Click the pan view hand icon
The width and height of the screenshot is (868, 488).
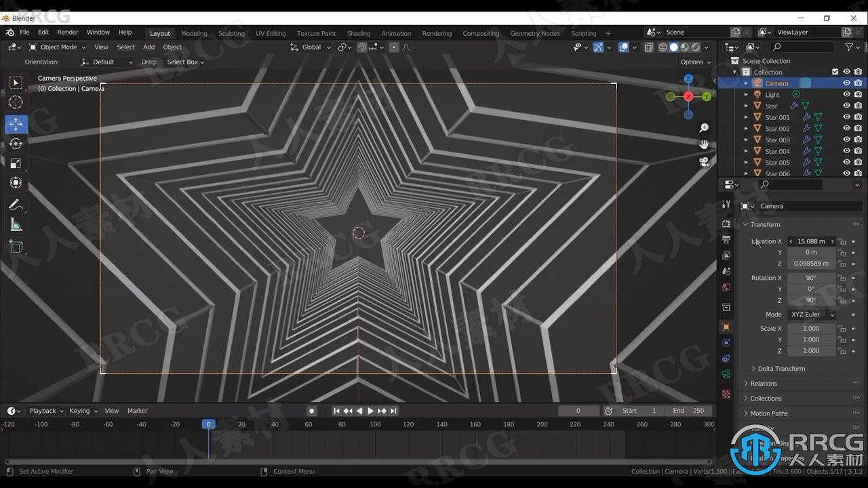point(704,144)
